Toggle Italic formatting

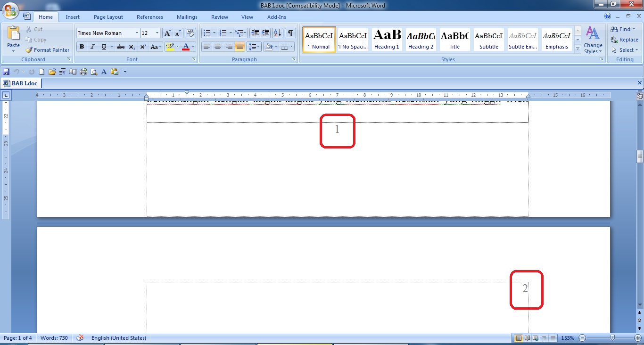point(92,47)
